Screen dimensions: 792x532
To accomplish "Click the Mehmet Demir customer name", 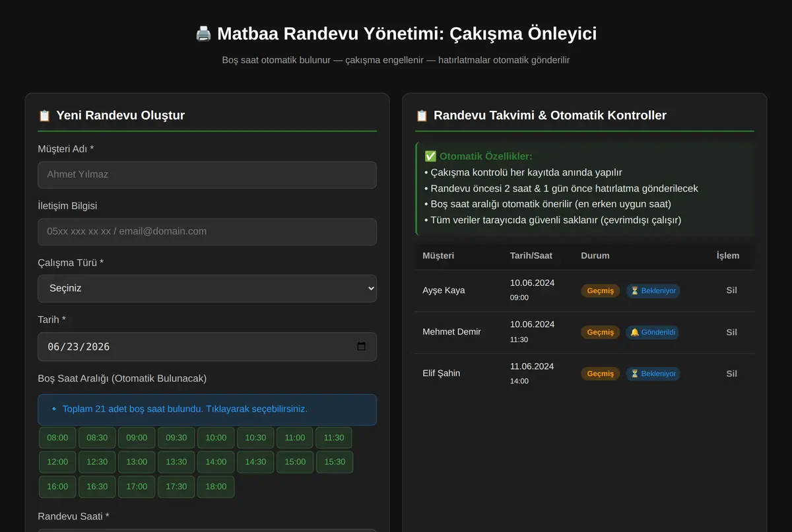I will coord(451,332).
